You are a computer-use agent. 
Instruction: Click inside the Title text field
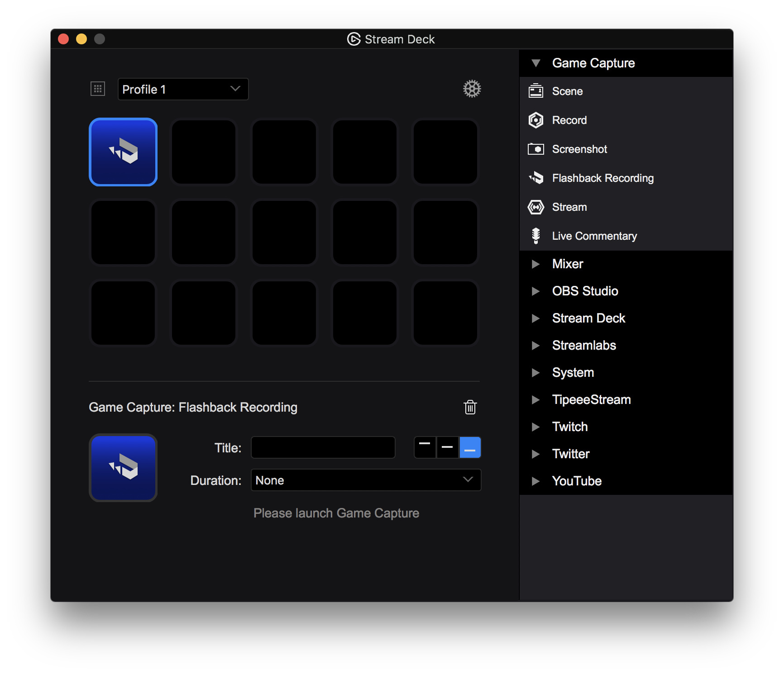323,447
